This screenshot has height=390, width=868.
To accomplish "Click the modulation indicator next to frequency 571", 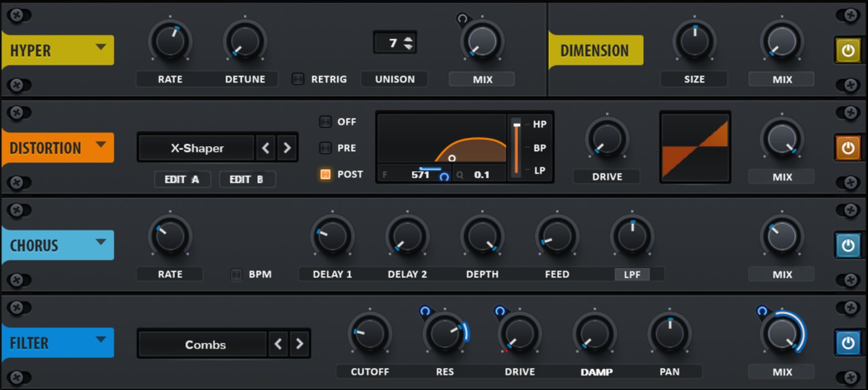I will (x=444, y=177).
